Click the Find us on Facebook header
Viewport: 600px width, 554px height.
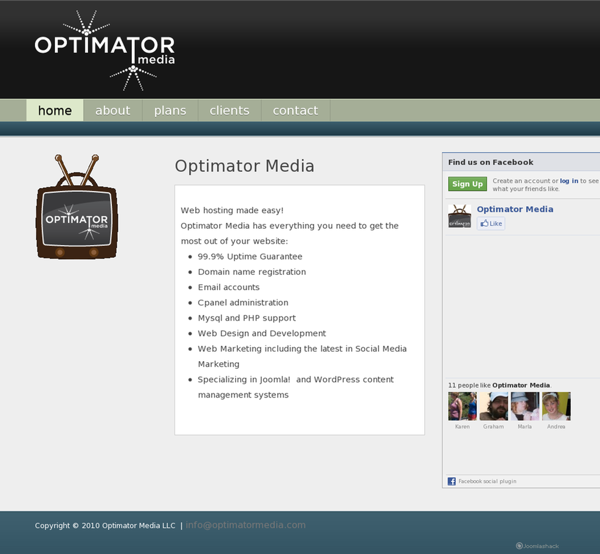pos(491,162)
